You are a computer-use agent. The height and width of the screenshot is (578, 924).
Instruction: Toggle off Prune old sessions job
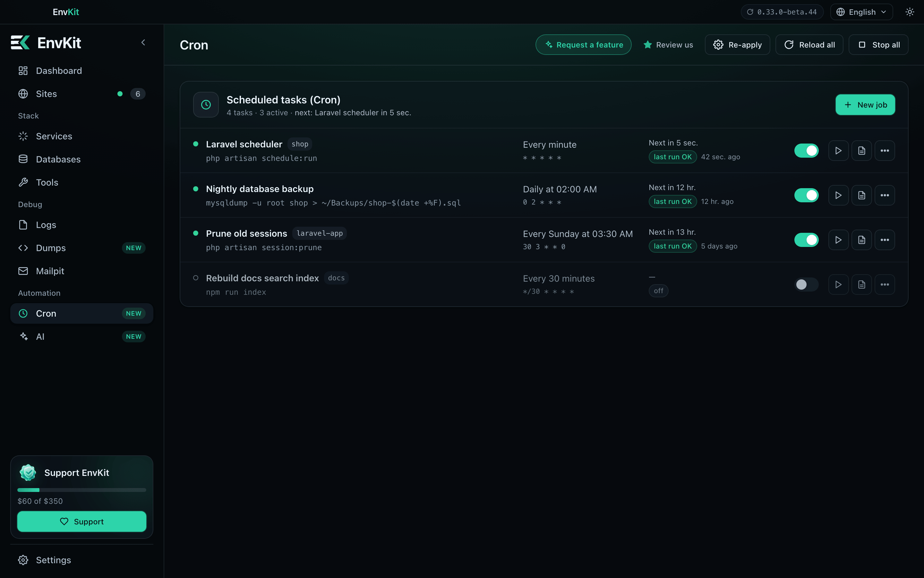click(806, 240)
